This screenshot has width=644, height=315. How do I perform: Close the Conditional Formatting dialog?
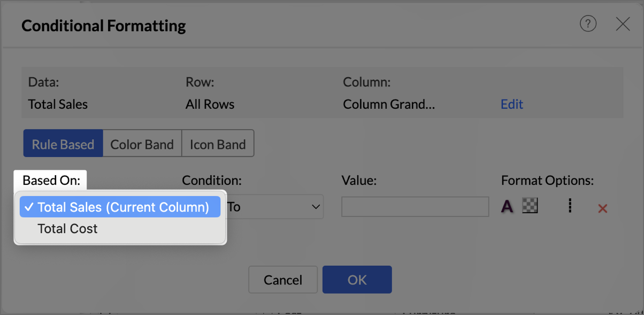[623, 24]
